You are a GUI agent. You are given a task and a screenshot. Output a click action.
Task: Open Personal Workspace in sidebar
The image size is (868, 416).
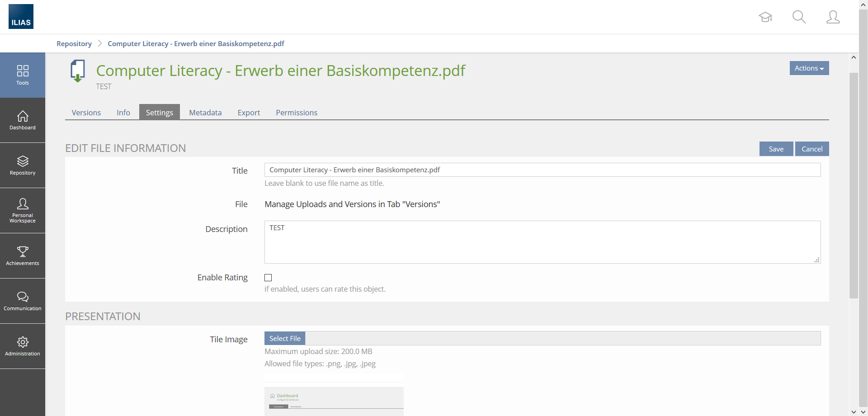click(23, 211)
